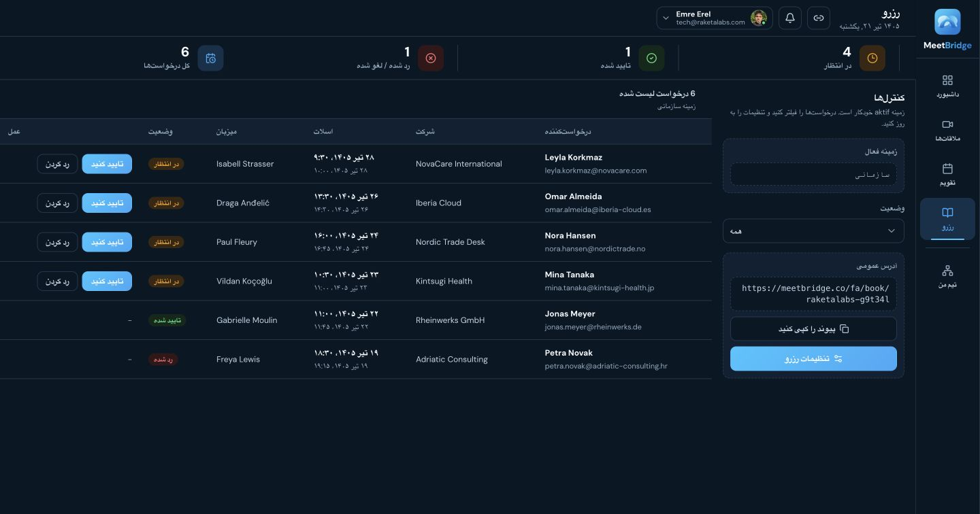
Task: Click the link icon in header
Action: tap(819, 18)
